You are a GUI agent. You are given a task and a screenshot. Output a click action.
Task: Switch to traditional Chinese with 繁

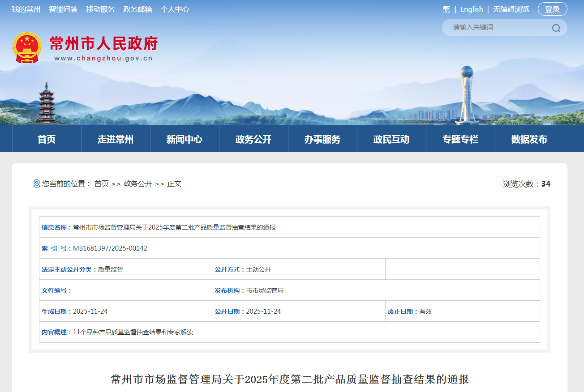[446, 9]
